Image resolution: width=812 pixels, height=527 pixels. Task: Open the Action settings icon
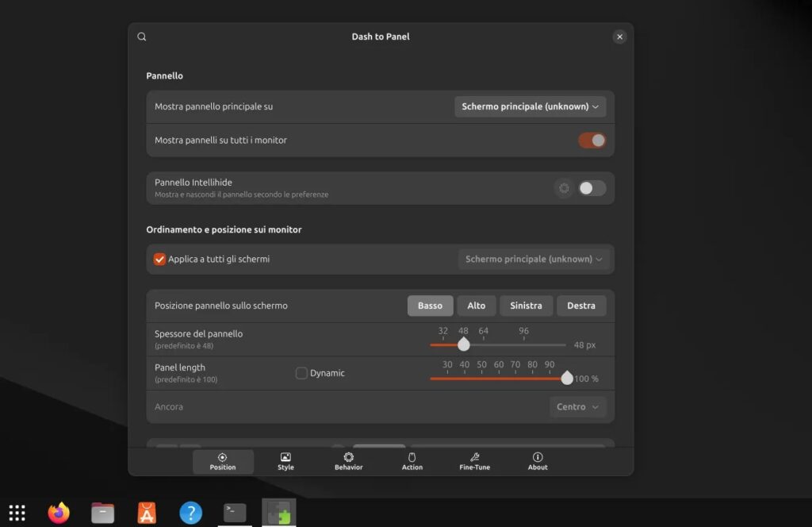(412, 456)
